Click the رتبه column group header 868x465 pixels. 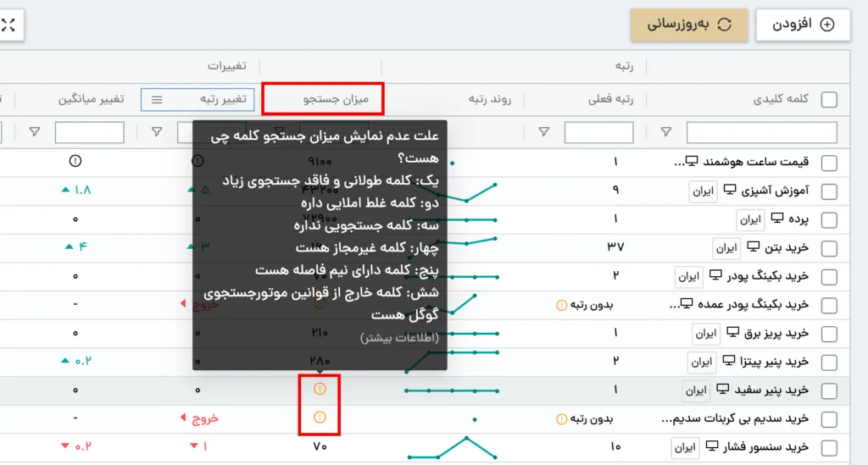tap(624, 66)
